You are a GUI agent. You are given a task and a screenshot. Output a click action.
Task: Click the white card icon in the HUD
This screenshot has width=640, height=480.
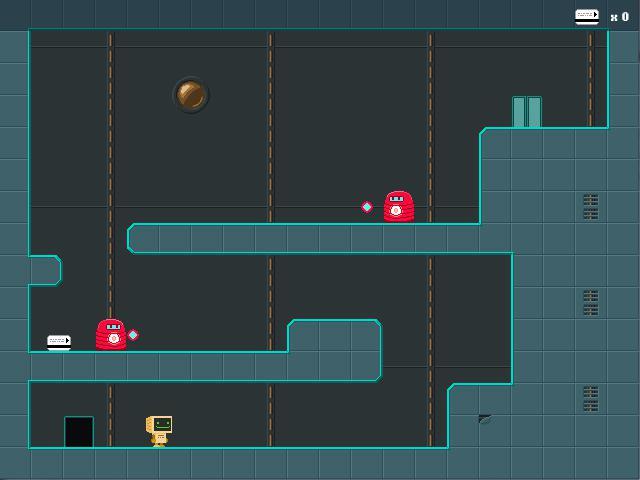click(587, 15)
